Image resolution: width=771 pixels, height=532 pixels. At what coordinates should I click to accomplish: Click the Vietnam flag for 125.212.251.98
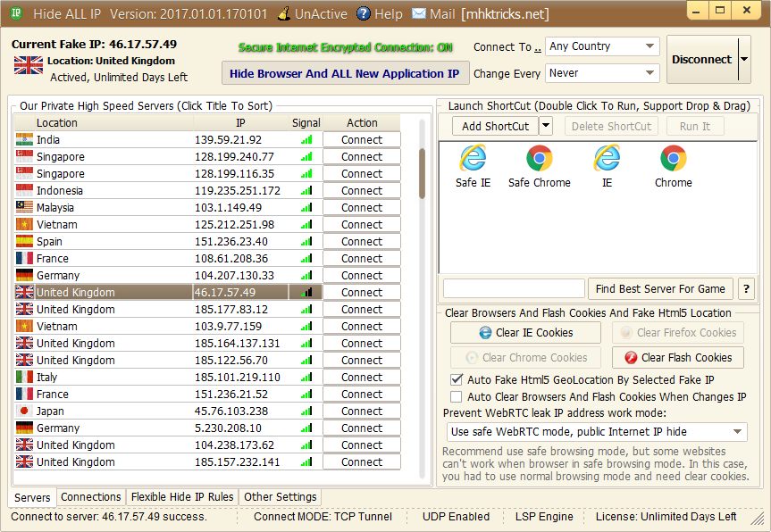point(24,224)
